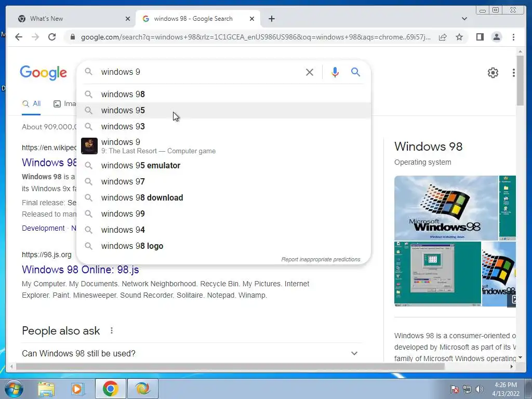Choose suggestion windows 98 logo

(x=224, y=246)
